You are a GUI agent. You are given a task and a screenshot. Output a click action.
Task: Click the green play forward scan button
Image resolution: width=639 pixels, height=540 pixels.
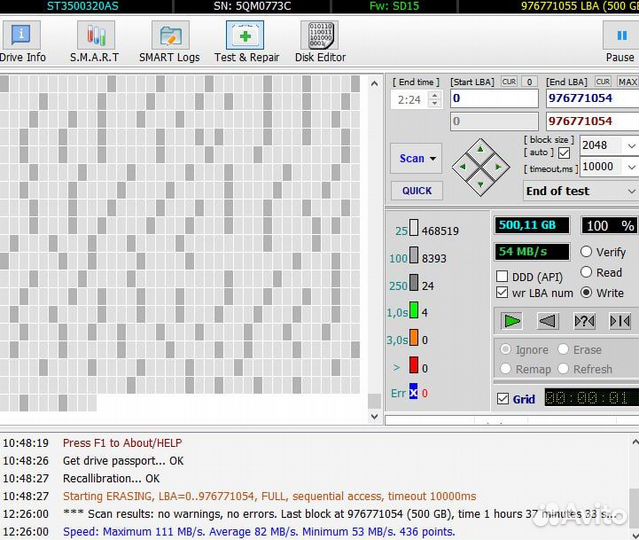coord(512,321)
